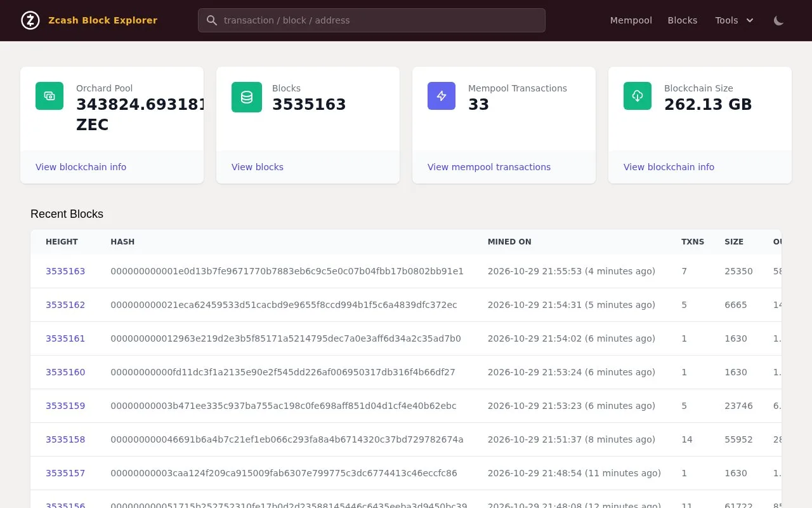Toggle dark mode moon icon
The width and height of the screenshot is (812, 508).
point(779,20)
